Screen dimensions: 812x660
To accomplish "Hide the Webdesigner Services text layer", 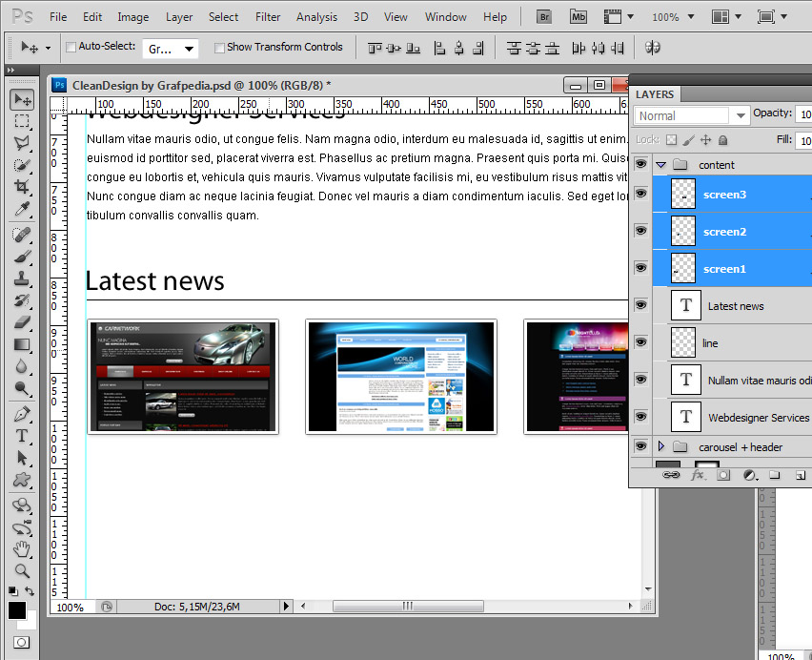I will click(x=641, y=417).
